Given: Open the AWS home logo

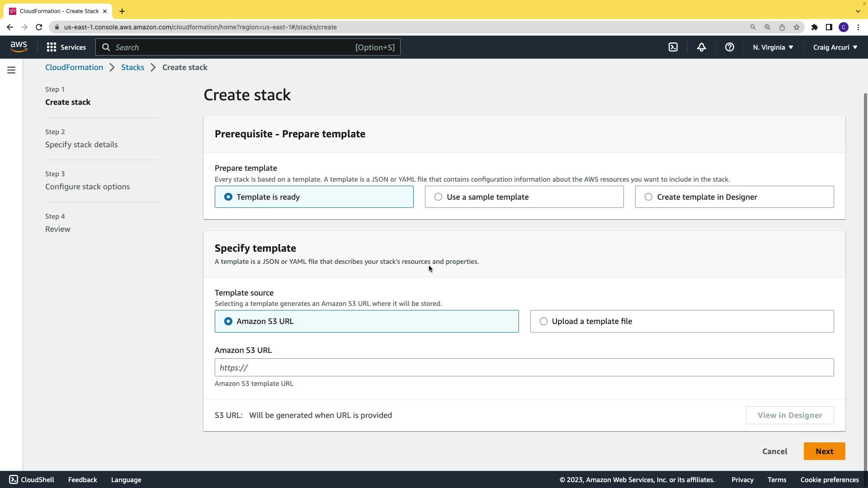Looking at the screenshot, I should (19, 47).
